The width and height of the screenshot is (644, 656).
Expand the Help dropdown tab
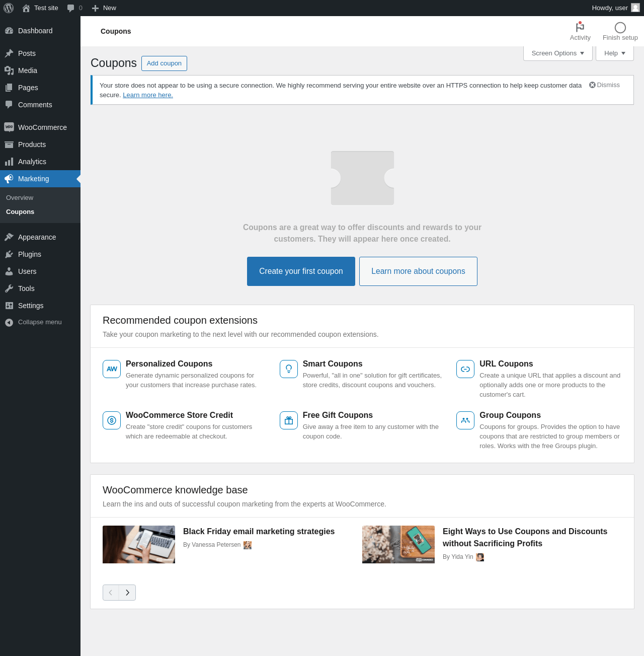pyautogui.click(x=615, y=53)
